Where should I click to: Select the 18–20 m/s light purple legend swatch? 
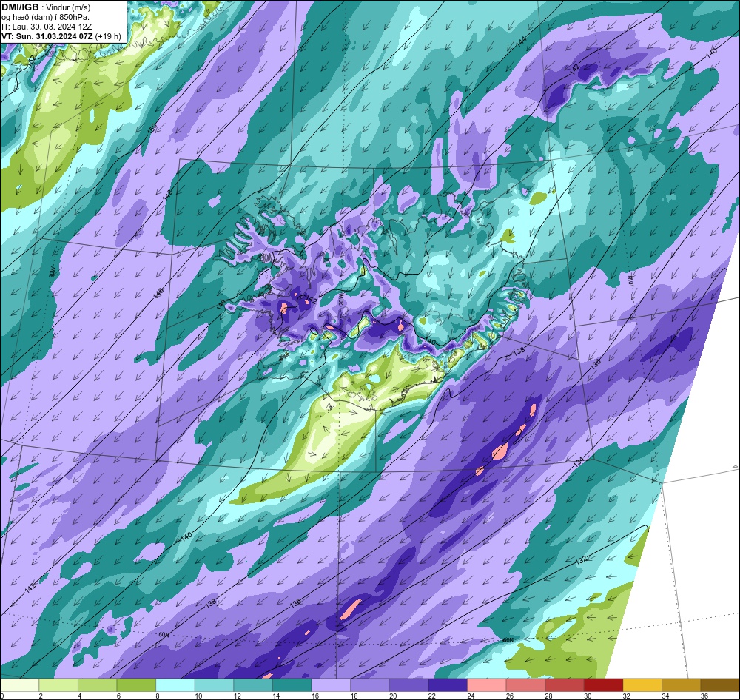[370, 685]
